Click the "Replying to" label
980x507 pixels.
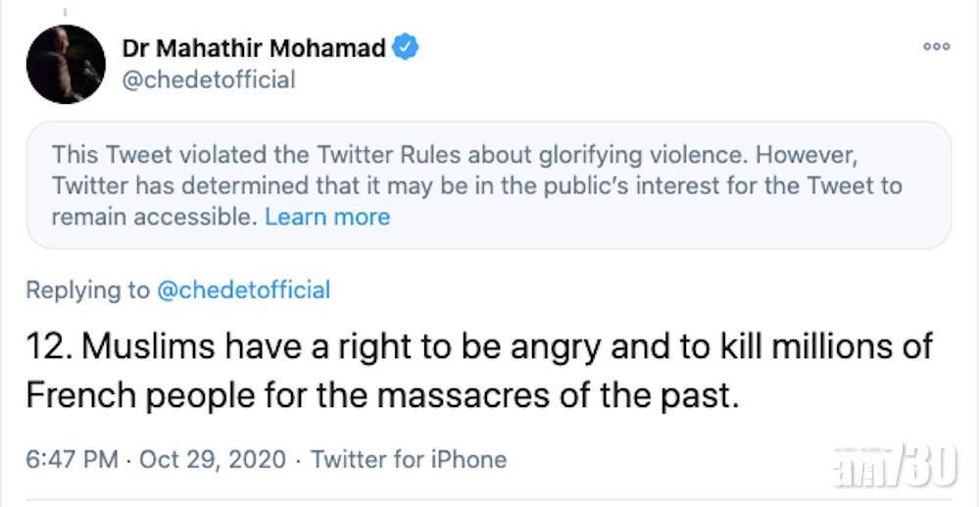pos(87,290)
